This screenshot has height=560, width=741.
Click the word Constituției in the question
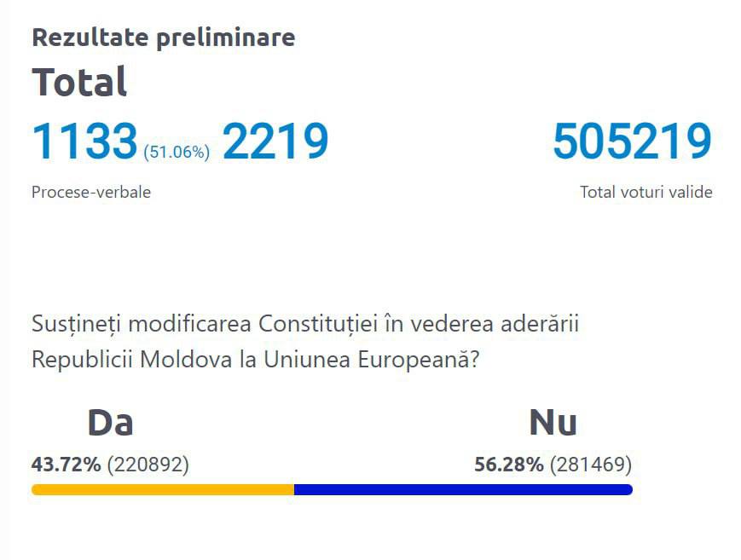point(313,325)
